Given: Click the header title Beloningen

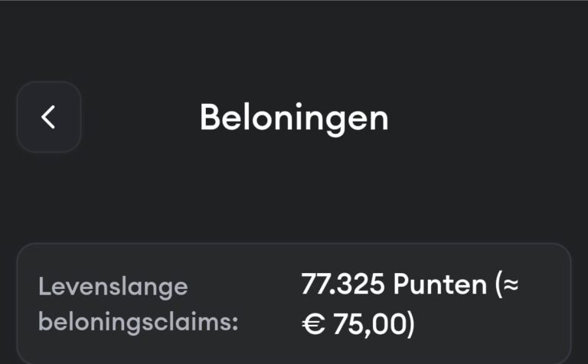Looking at the screenshot, I should coord(294,118).
